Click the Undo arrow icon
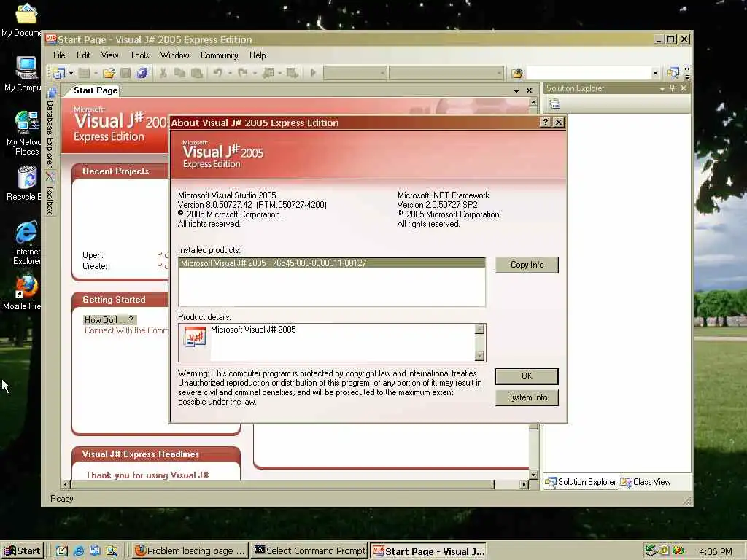 tap(217, 73)
